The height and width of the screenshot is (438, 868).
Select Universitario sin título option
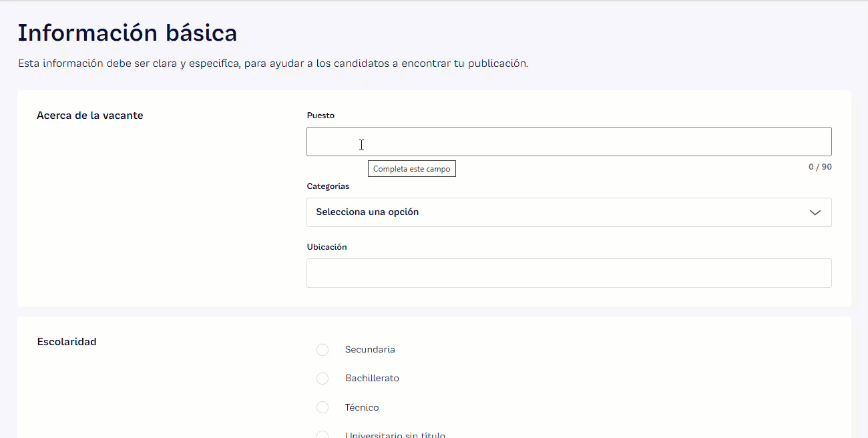click(322, 434)
